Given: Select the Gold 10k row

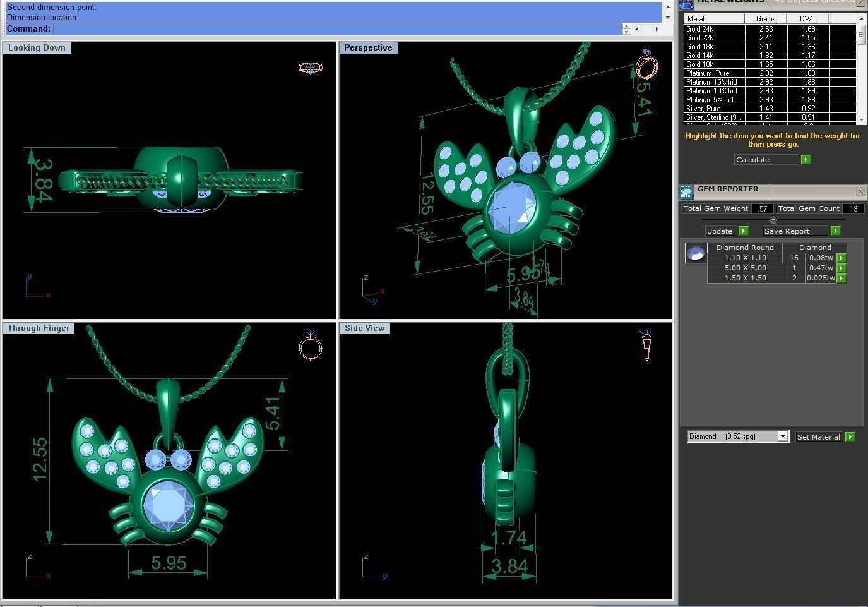Looking at the screenshot, I should [x=770, y=64].
